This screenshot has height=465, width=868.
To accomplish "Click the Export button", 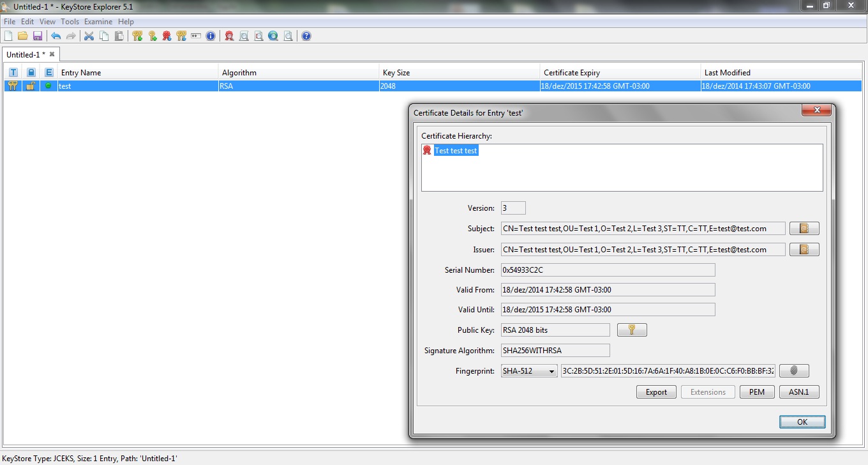I will click(x=656, y=392).
